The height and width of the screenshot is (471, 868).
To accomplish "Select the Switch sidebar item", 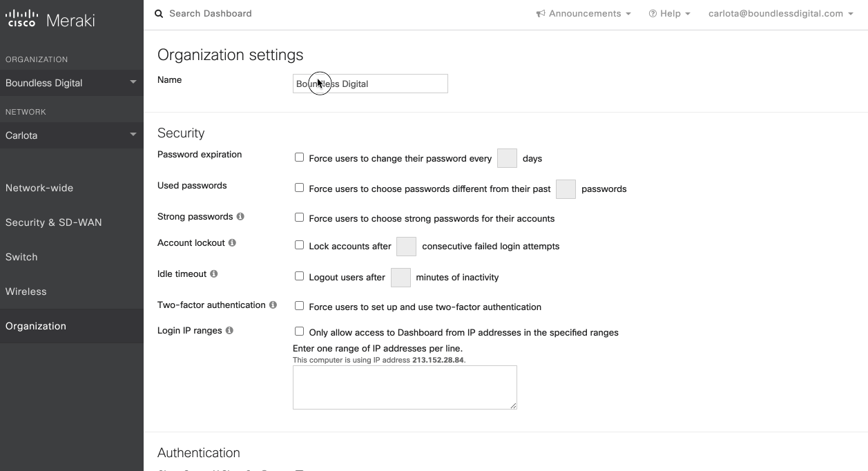I will [x=72, y=257].
